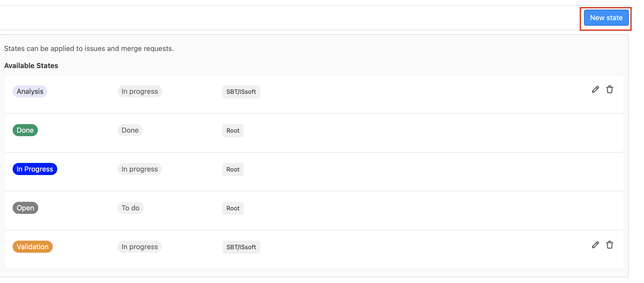Delete the Validation state with trash icon
The width and height of the screenshot is (644, 283).
coord(609,245)
